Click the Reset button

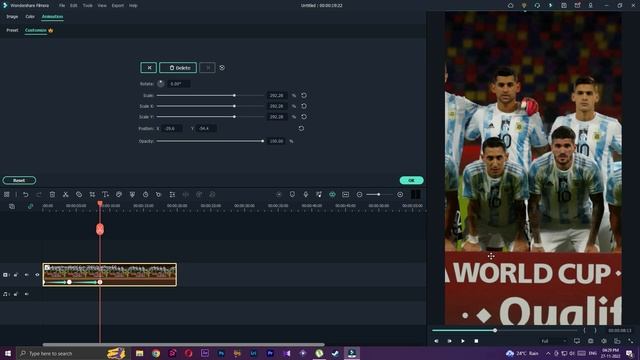coord(19,180)
